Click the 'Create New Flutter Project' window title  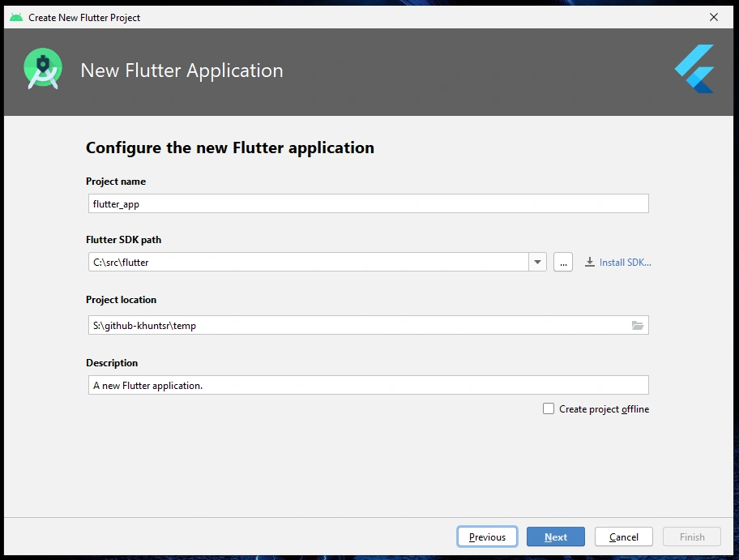[x=84, y=18]
